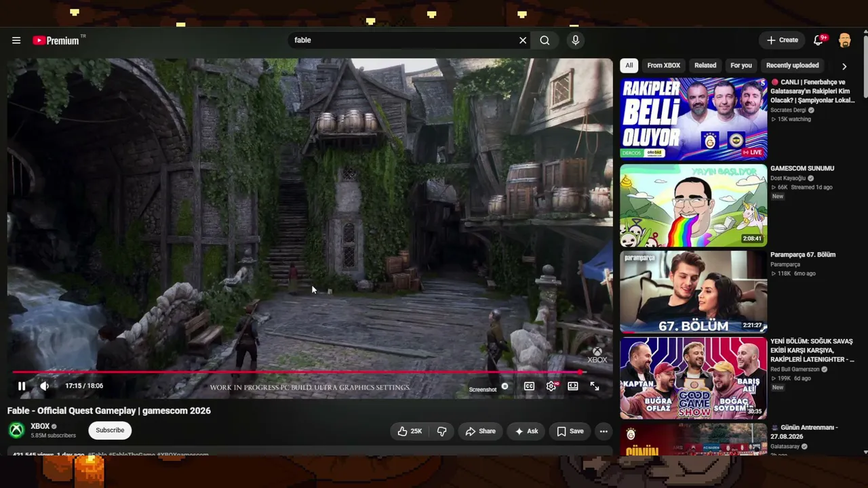Open the Good Game Show thumbnail

[x=694, y=379]
